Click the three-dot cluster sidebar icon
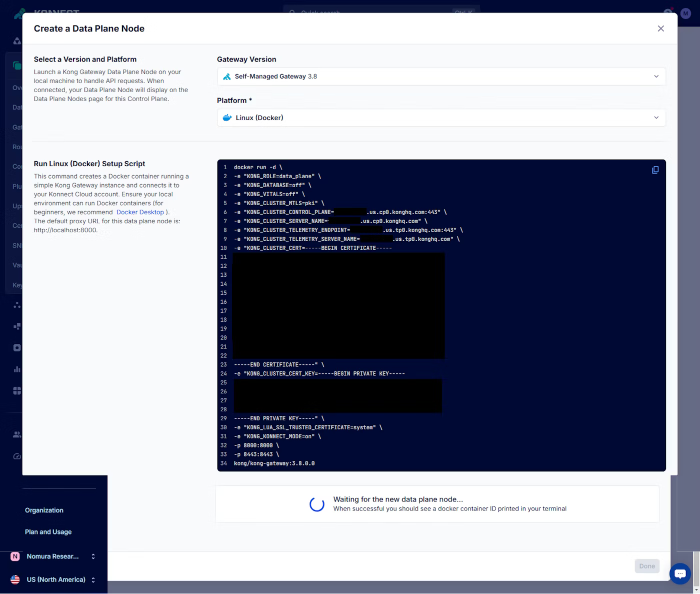 (17, 305)
